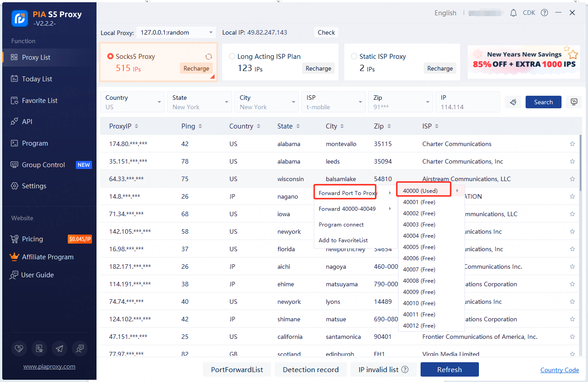Click the CDK button

click(x=529, y=13)
